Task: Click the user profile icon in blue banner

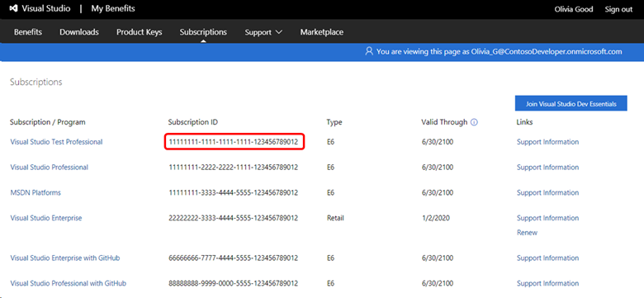Action: click(x=369, y=52)
